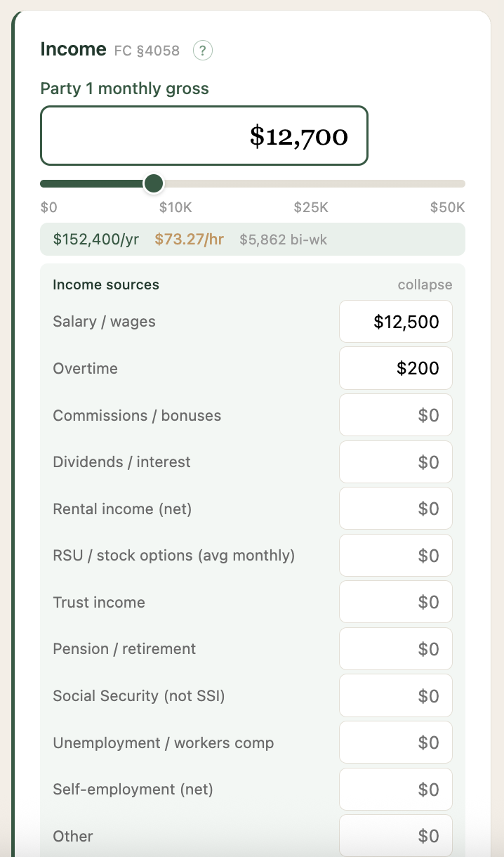Select the Salary / wages amount field
Screen dimensions: 504x857
tap(395, 321)
